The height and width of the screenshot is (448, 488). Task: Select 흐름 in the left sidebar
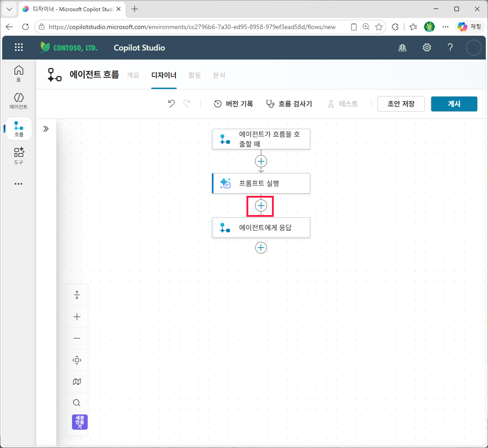pyautogui.click(x=19, y=129)
